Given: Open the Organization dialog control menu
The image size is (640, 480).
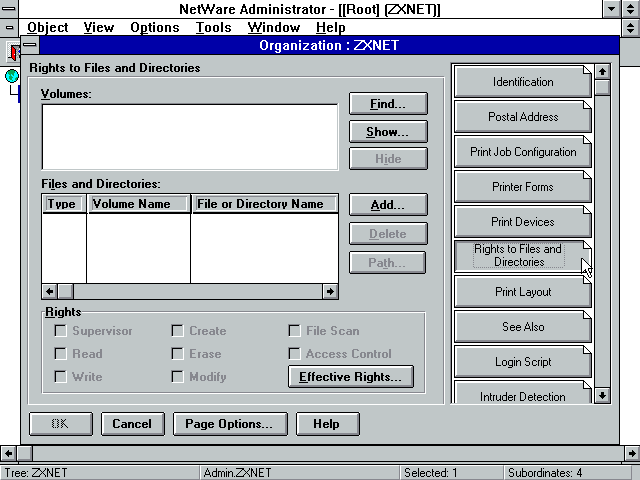Looking at the screenshot, I should 30,45.
